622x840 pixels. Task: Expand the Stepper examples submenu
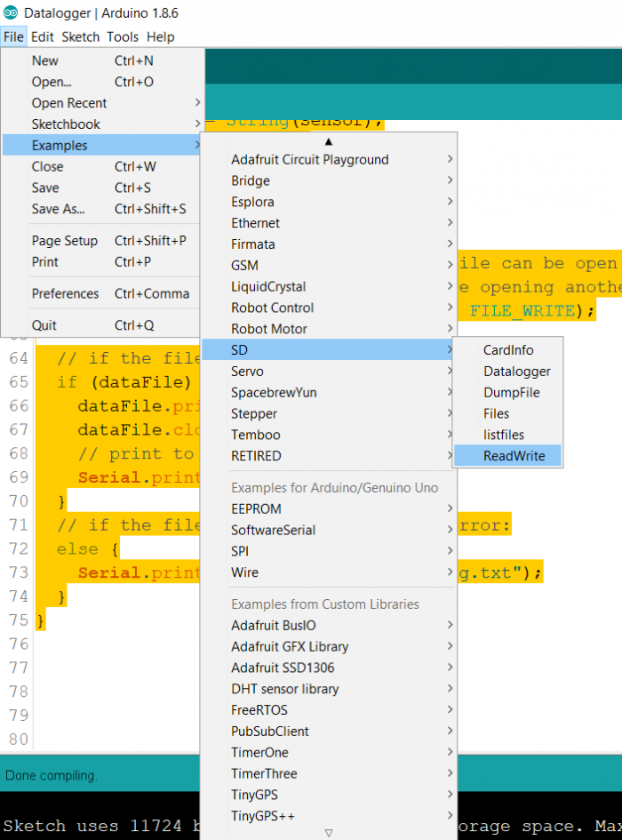tap(329, 413)
